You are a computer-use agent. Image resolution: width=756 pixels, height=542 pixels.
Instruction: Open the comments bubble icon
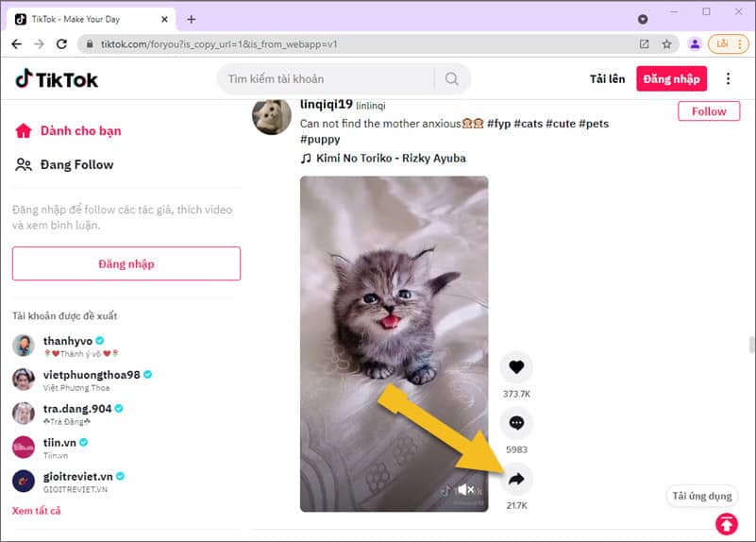[x=515, y=423]
